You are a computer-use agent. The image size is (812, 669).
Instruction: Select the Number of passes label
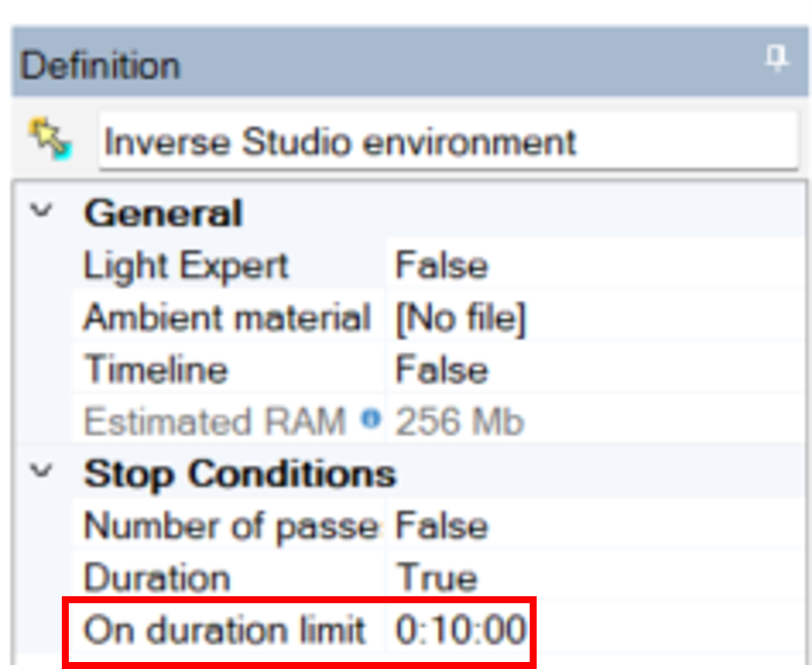click(x=231, y=526)
